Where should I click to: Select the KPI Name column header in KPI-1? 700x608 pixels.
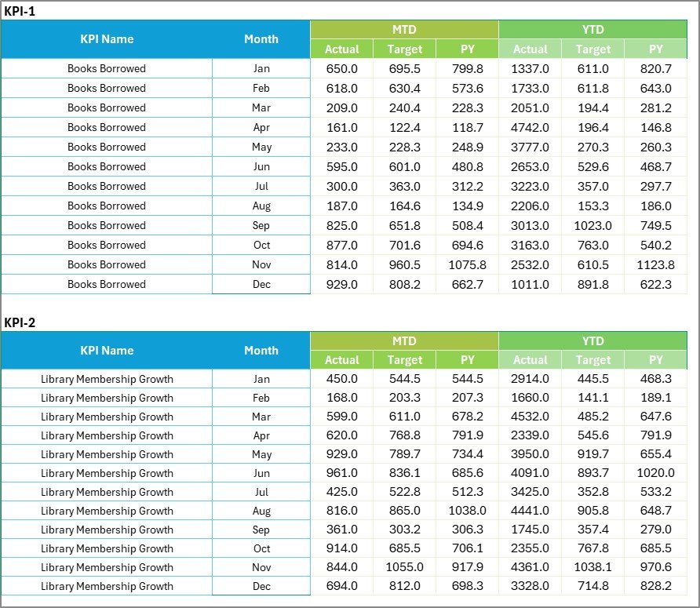[107, 38]
